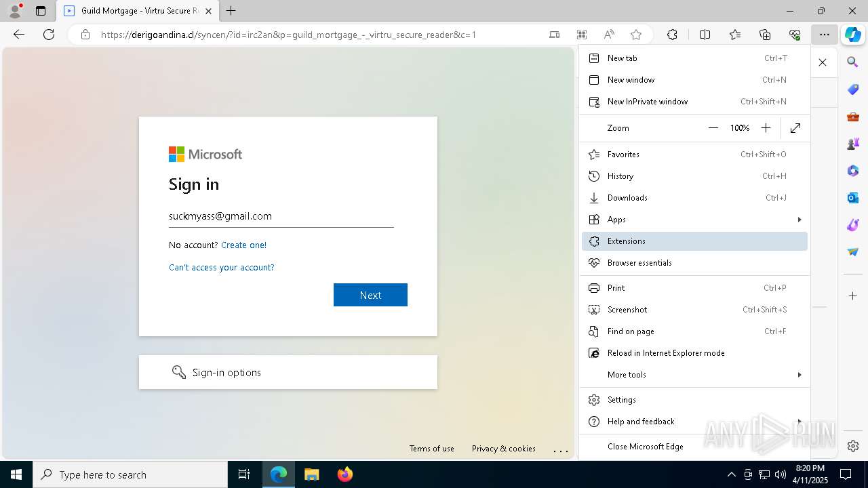The image size is (868, 488).
Task: Show hidden tray icons chevron
Action: (731, 474)
